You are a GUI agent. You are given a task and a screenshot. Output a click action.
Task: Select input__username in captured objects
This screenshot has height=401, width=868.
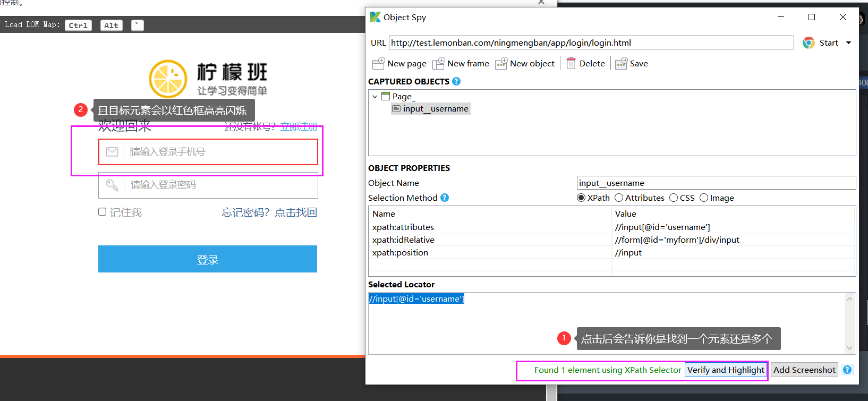pos(430,109)
